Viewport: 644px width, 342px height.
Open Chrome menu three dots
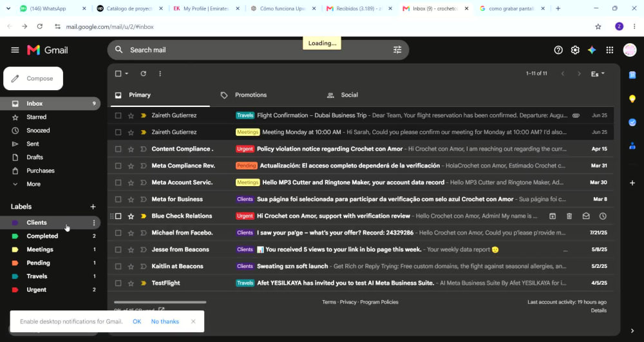(634, 26)
